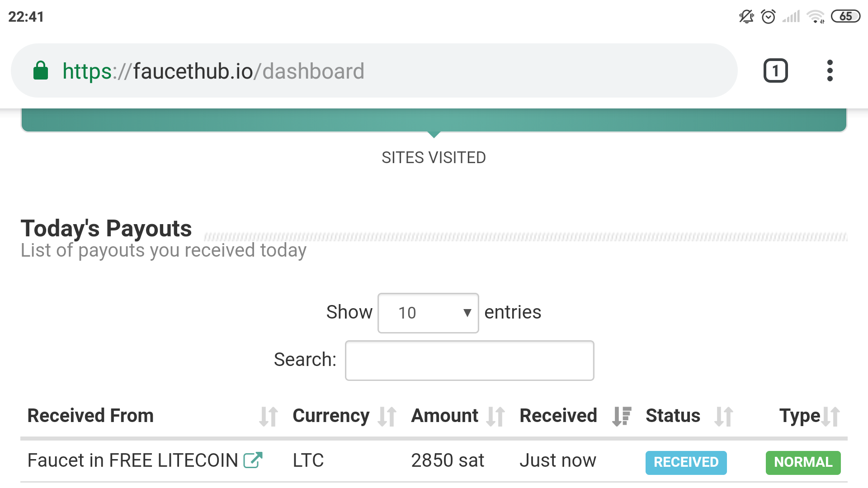Open external link icon beside FREE LITECOIN
The width and height of the screenshot is (868, 488).
253,460
